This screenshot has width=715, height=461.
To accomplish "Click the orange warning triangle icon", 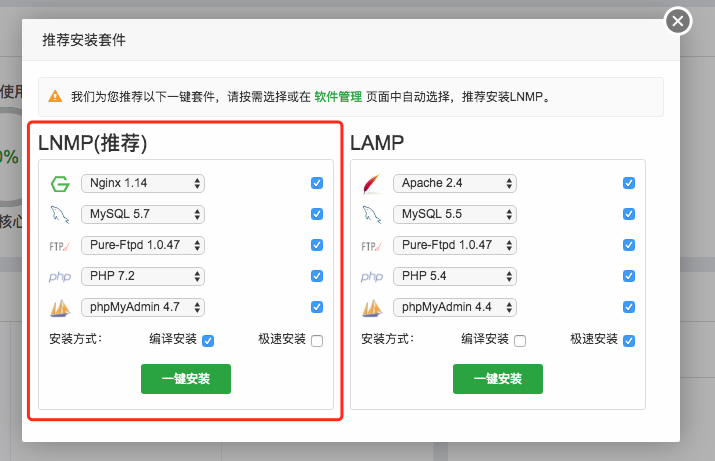I will 55,97.
